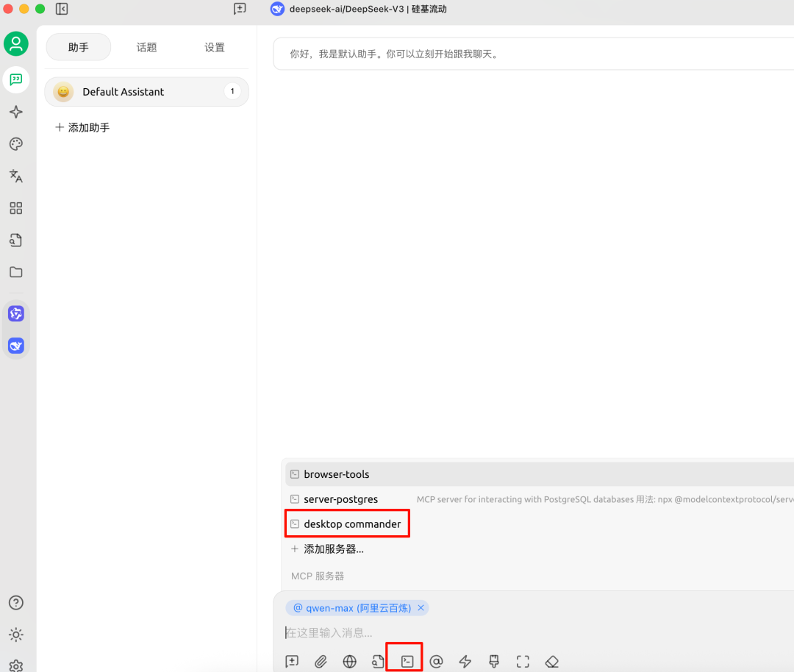The height and width of the screenshot is (672, 794).
Task: Remove the qwen-max model tag
Action: coord(421,608)
